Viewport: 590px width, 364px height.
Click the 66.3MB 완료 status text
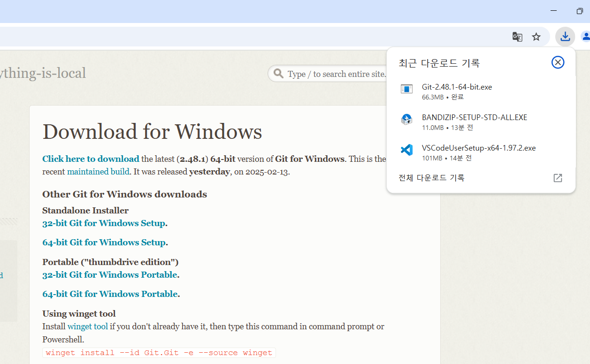tap(443, 97)
